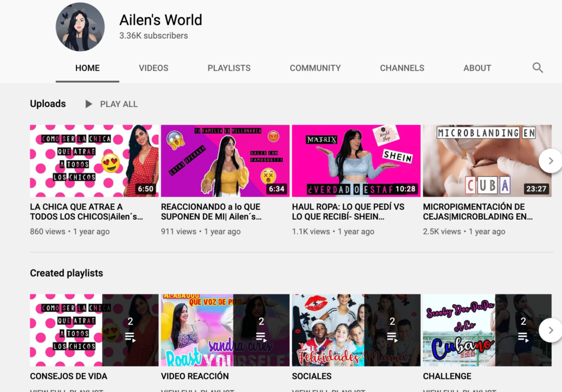This screenshot has width=562, height=392.
Task: Click the 10:28 duration badge
Action: click(x=405, y=189)
